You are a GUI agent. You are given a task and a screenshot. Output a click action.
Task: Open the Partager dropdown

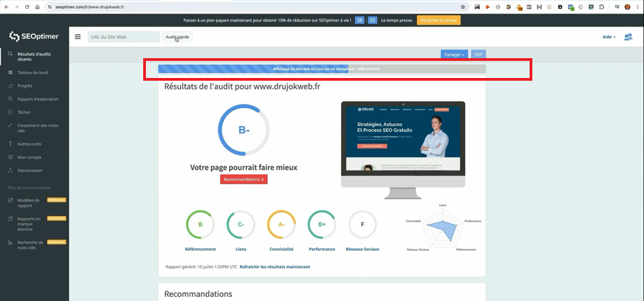pyautogui.click(x=454, y=55)
